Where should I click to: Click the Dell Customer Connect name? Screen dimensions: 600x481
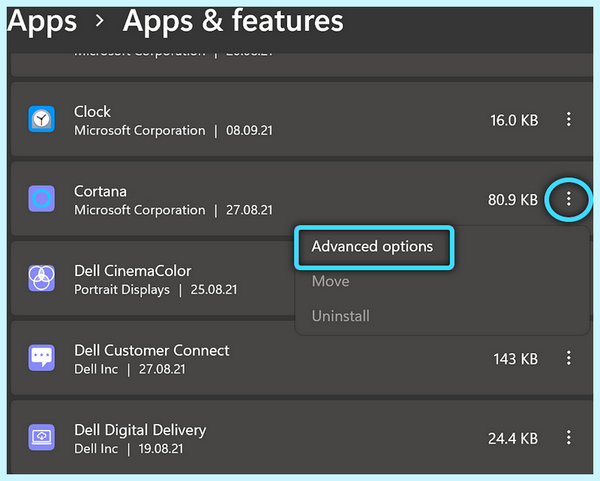(x=152, y=351)
